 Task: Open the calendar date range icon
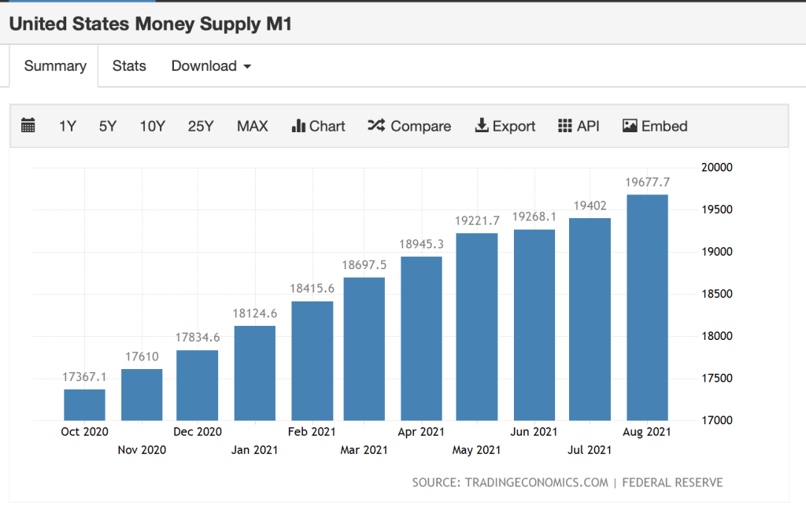point(28,126)
